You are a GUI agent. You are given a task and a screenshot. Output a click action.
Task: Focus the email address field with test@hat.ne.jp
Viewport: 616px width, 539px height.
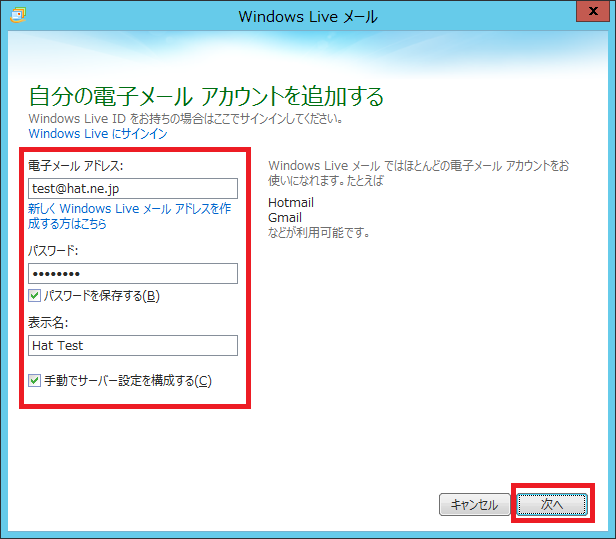click(133, 189)
